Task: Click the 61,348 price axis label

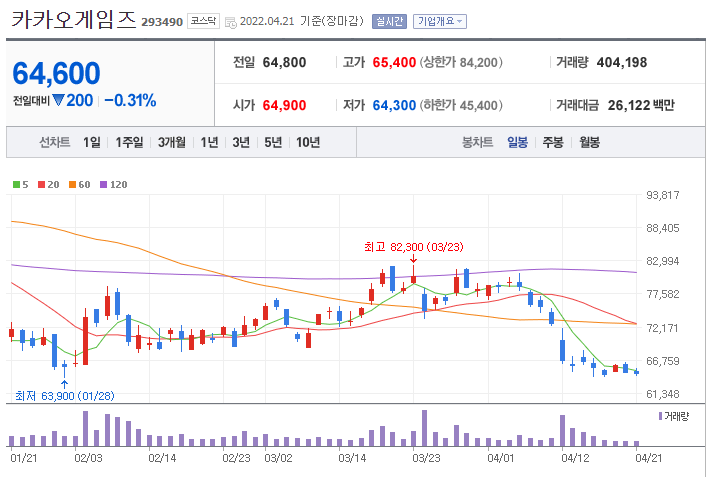Action: pyautogui.click(x=663, y=394)
